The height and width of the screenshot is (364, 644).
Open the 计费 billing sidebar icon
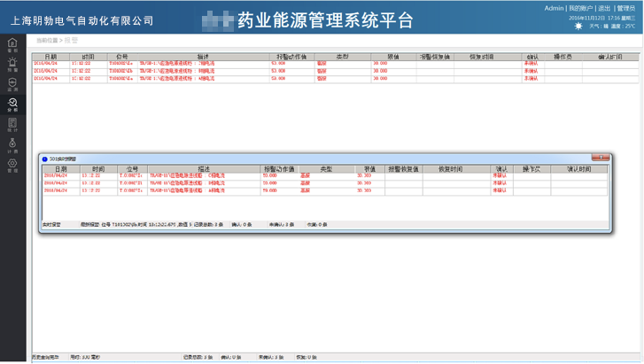pyautogui.click(x=12, y=145)
